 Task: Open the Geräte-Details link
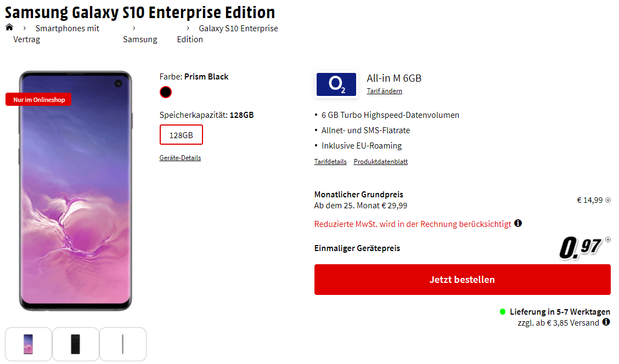[x=180, y=158]
